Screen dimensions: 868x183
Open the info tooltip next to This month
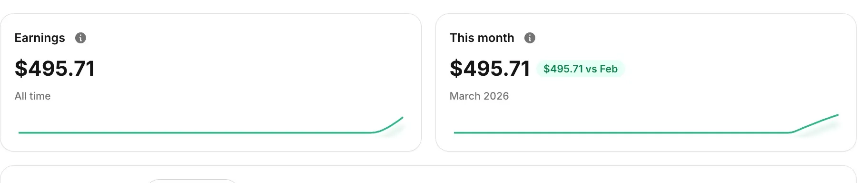tap(530, 38)
